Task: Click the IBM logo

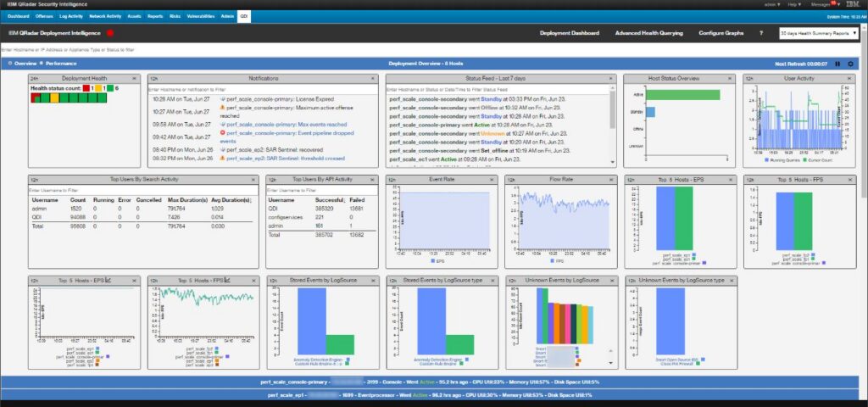Action: tap(853, 4)
